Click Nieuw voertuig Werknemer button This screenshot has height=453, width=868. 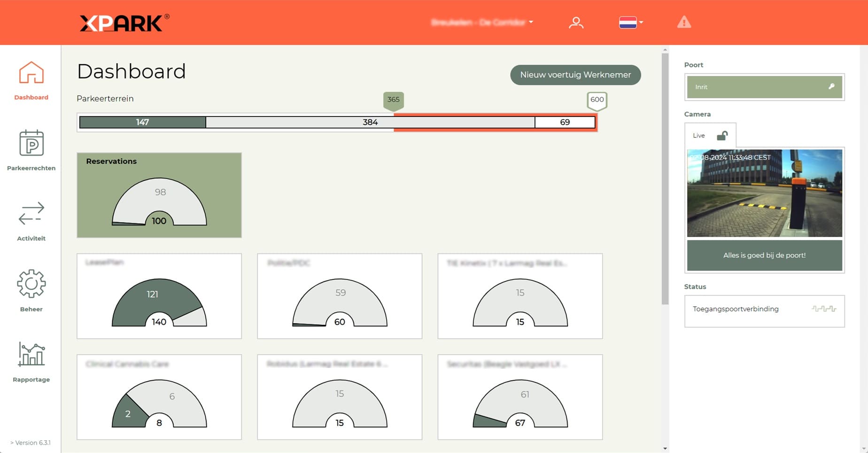575,75
